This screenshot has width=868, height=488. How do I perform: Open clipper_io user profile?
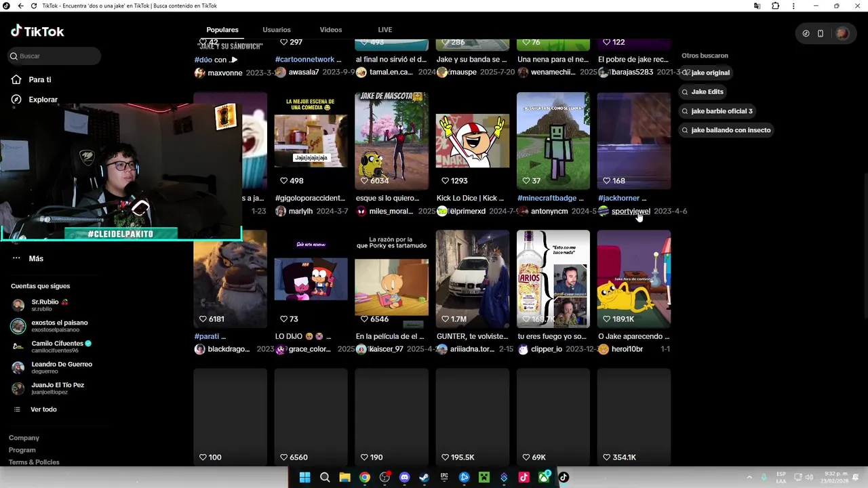click(x=547, y=349)
